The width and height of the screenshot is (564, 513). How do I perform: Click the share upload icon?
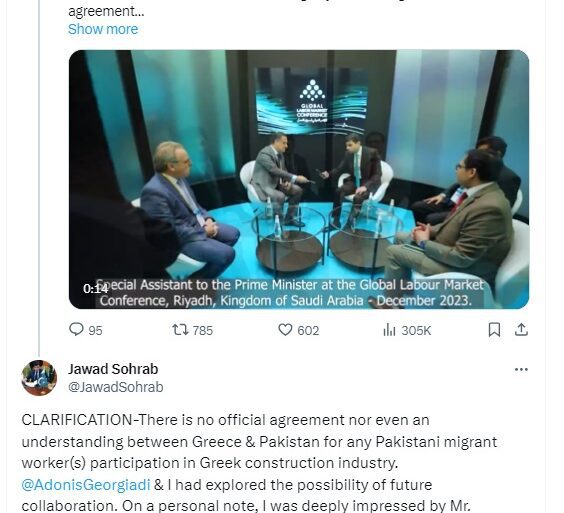(x=521, y=329)
